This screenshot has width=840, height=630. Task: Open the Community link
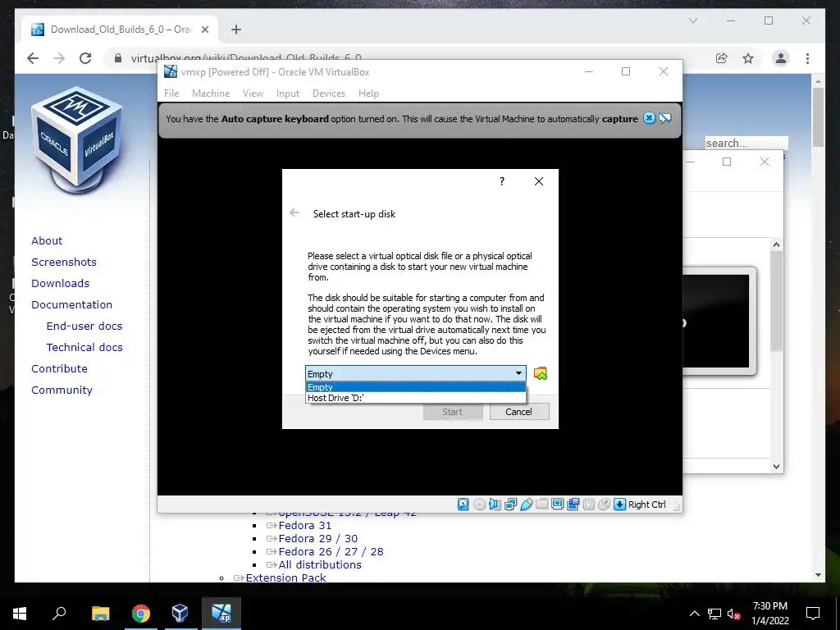pyautogui.click(x=62, y=390)
